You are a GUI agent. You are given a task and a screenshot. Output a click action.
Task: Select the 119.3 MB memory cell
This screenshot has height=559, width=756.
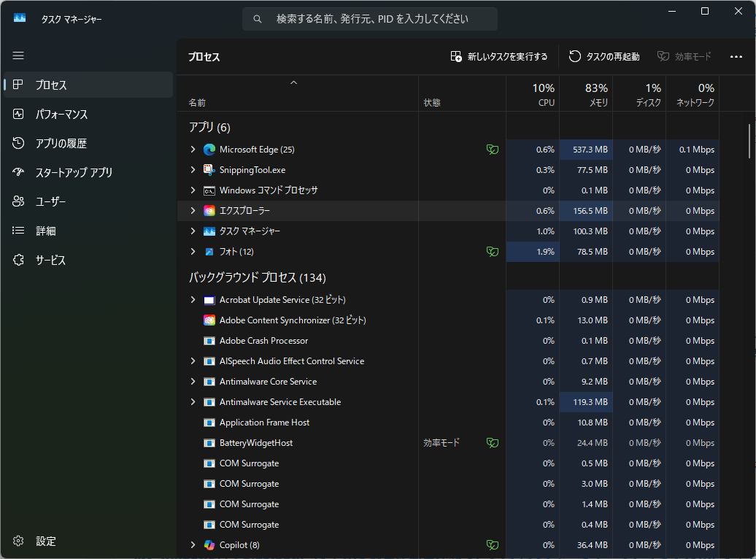click(x=586, y=402)
